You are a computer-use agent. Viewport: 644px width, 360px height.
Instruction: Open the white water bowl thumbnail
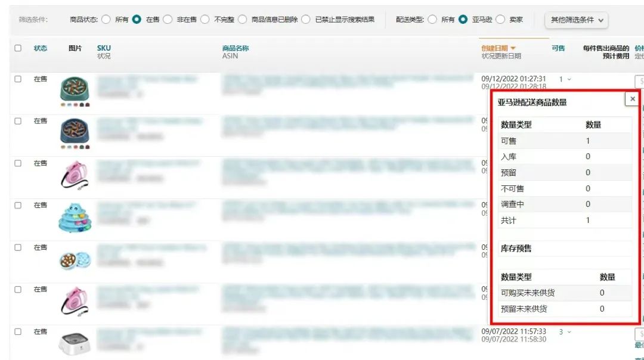[75, 343]
